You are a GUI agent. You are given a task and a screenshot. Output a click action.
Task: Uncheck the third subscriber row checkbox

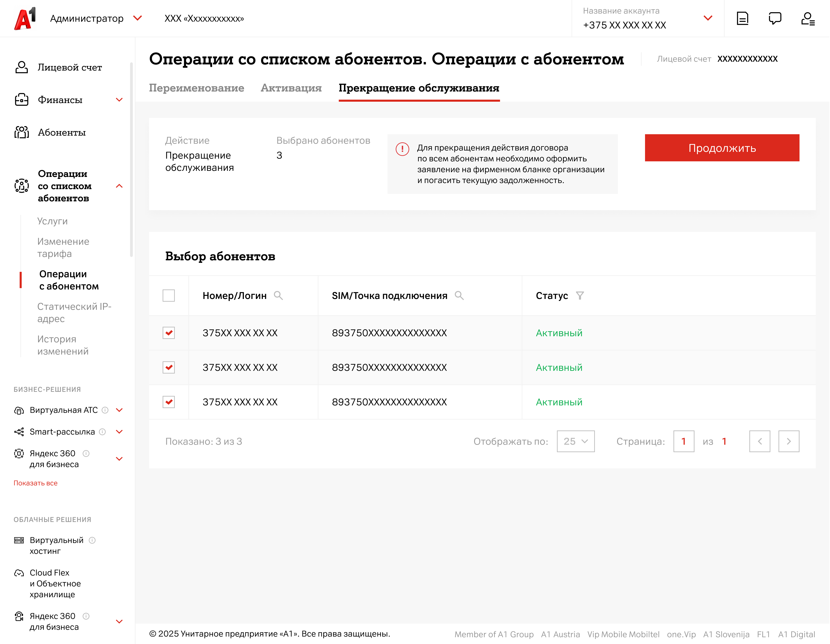click(x=168, y=402)
